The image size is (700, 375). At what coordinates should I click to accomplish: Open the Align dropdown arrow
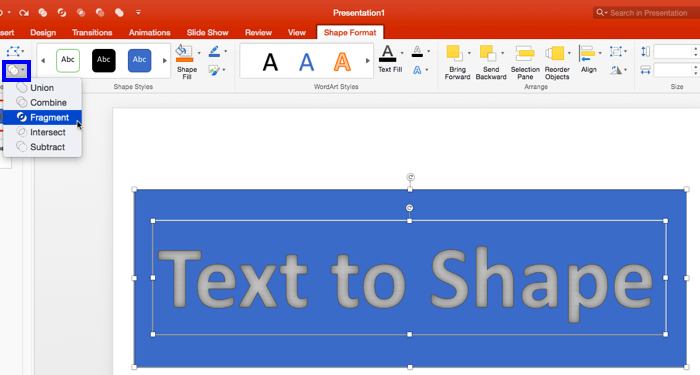click(600, 53)
